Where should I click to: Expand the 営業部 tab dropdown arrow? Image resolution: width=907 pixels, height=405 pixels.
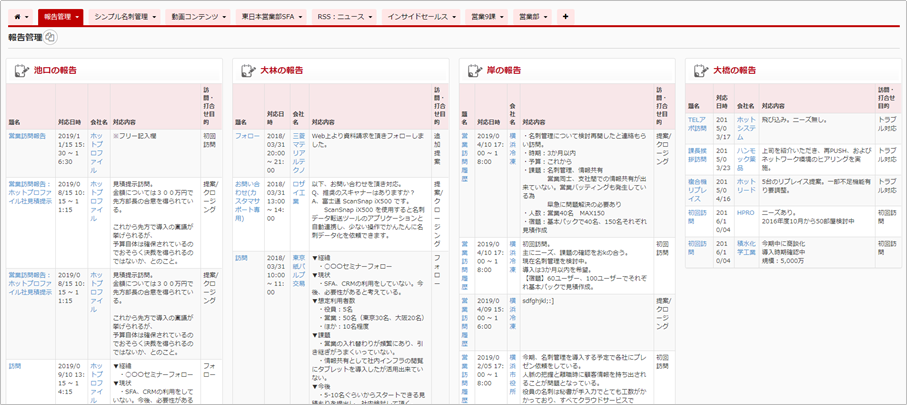pyautogui.click(x=545, y=17)
